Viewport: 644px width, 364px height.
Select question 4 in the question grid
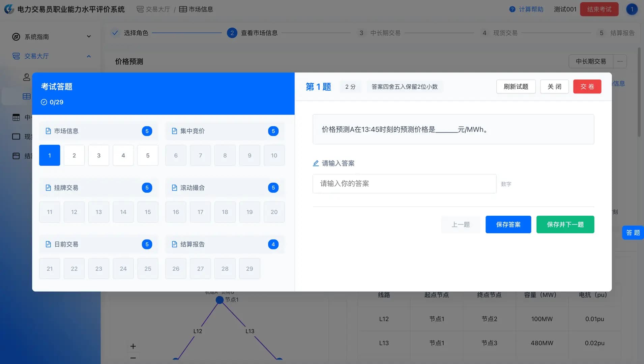tap(123, 155)
